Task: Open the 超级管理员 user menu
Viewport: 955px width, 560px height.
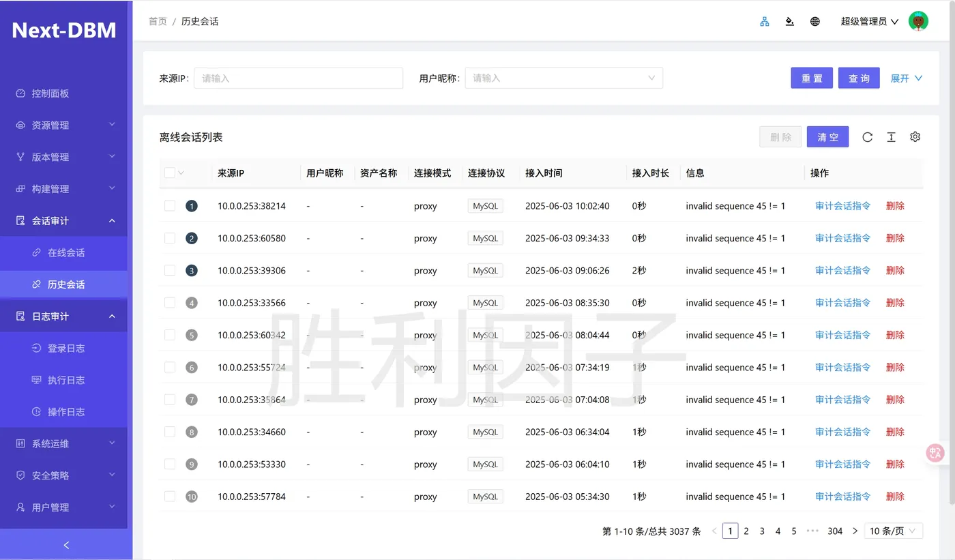Action: point(869,22)
